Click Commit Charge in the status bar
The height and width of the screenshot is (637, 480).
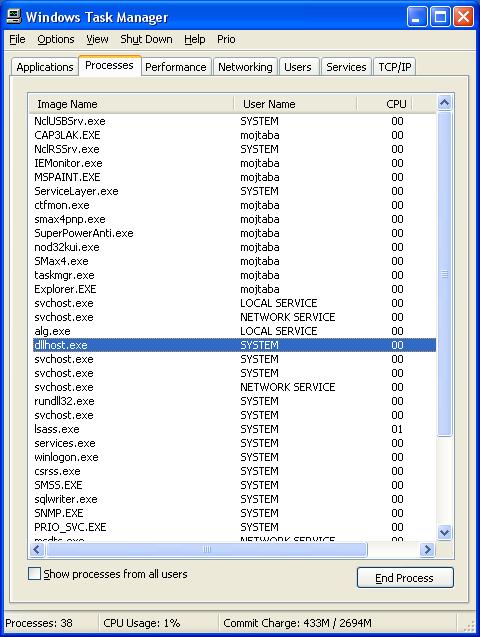coord(298,623)
